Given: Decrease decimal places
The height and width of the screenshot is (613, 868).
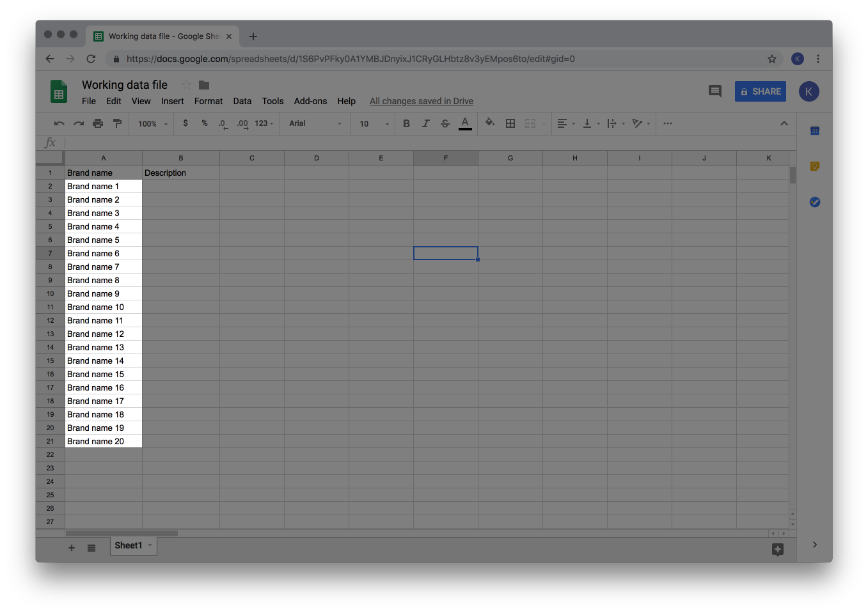Looking at the screenshot, I should click(x=223, y=123).
